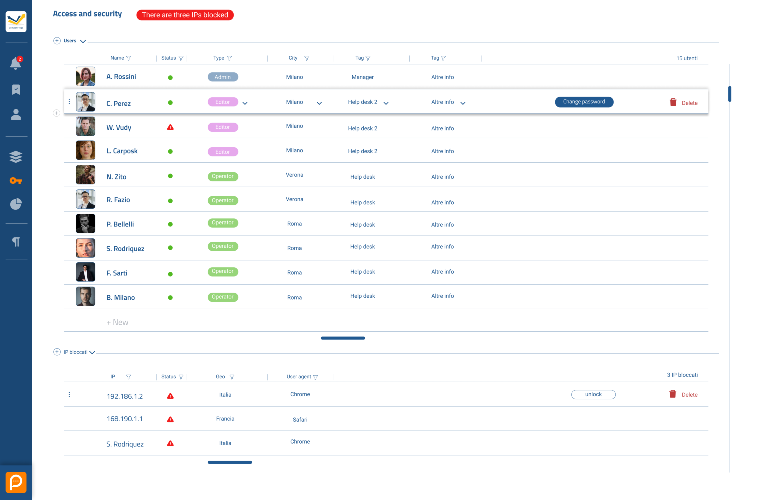Image resolution: width=770 pixels, height=500 pixels.
Task: Click the three IPs blocked red alert badge
Action: click(185, 15)
